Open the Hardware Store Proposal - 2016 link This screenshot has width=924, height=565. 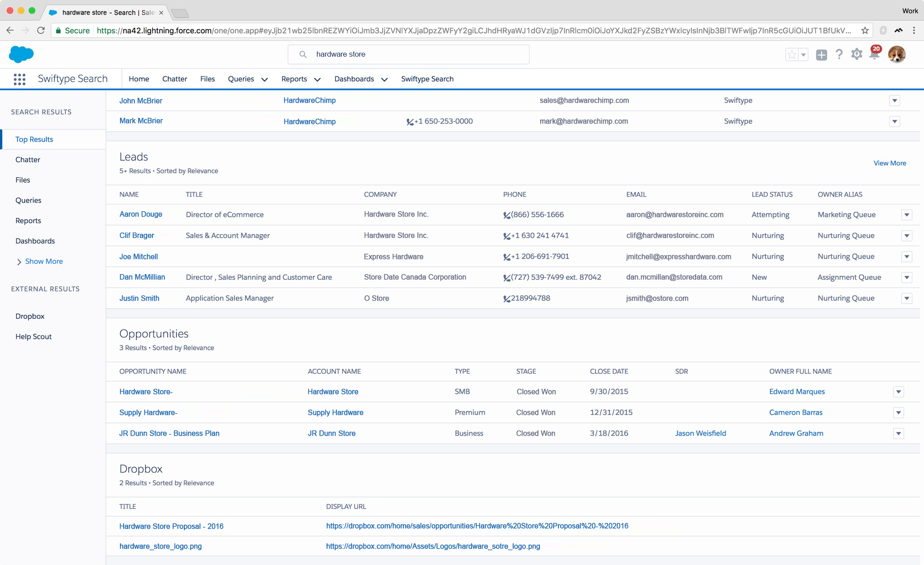[171, 526]
